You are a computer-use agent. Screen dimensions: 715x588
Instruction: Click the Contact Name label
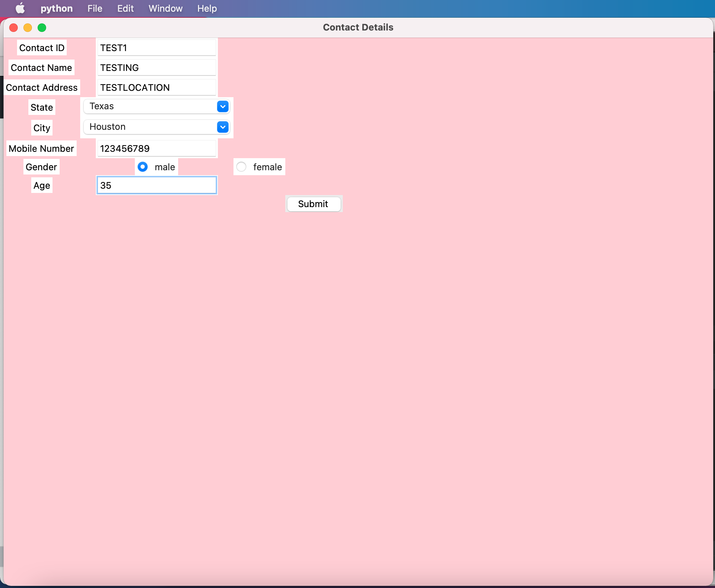41,67
